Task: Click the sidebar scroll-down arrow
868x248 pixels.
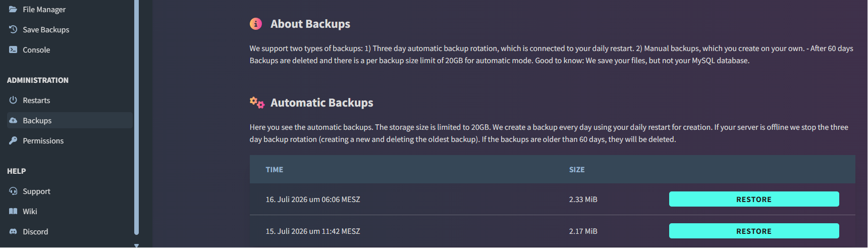Action: click(x=136, y=245)
